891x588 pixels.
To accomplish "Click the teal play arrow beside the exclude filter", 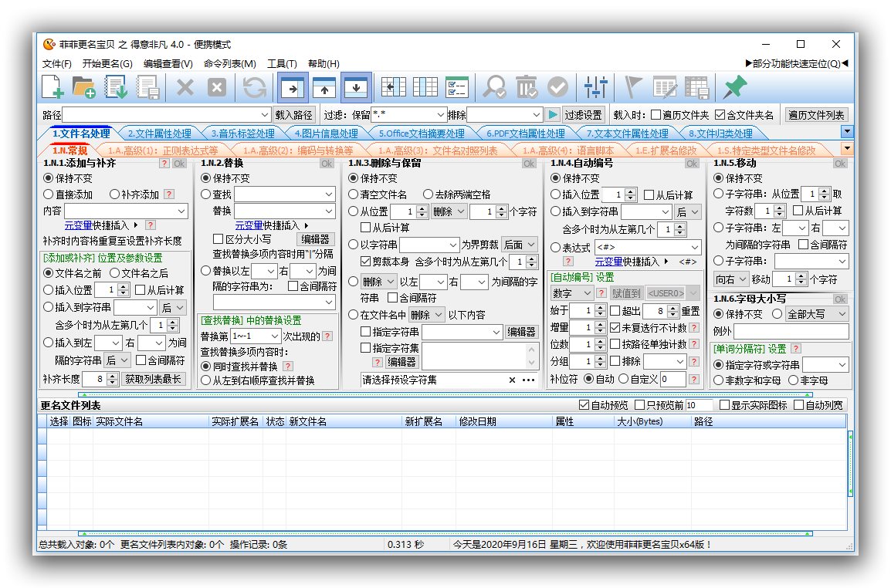I will (552, 115).
